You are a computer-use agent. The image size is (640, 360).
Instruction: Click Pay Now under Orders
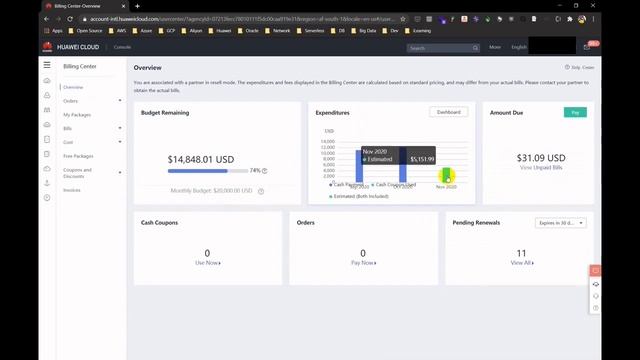(x=363, y=263)
